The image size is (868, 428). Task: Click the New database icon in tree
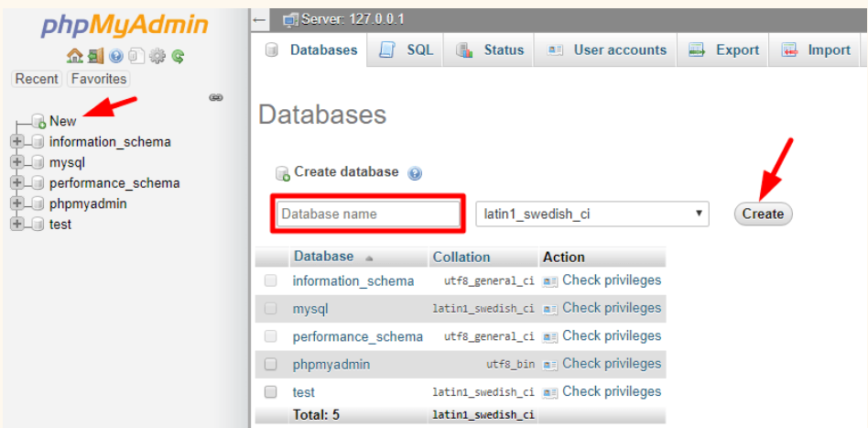click(x=38, y=121)
